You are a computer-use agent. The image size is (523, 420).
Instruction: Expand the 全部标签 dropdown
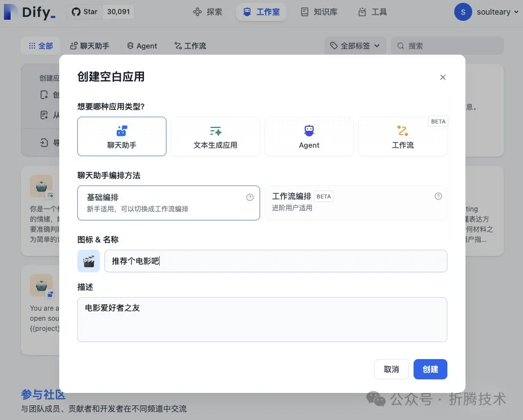click(x=355, y=46)
